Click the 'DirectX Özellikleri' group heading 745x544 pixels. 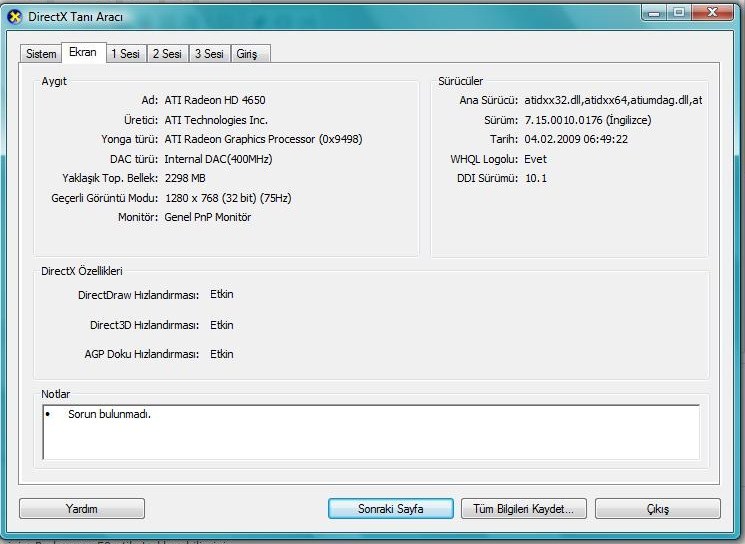pos(82,271)
